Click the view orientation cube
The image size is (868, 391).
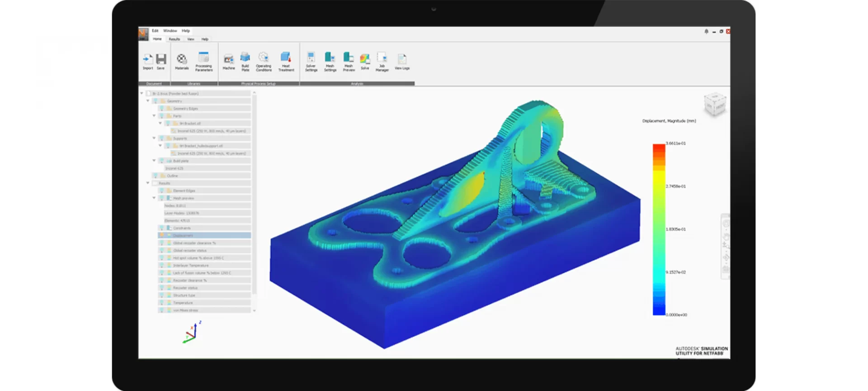[715, 105]
